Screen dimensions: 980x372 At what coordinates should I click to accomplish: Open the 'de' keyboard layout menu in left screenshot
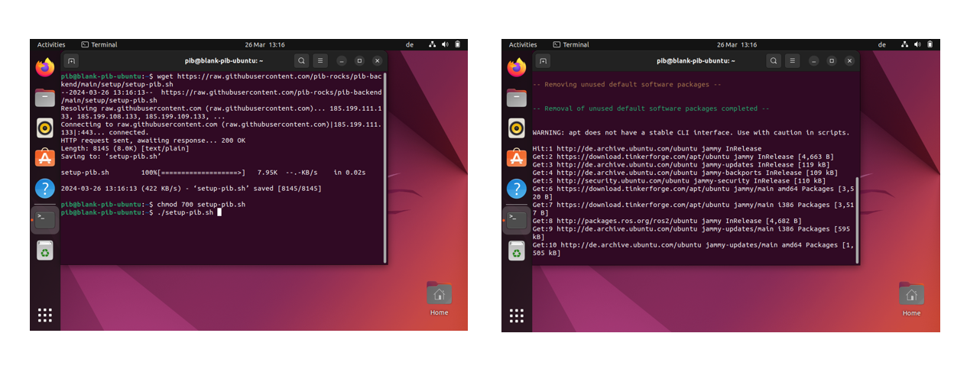(x=410, y=45)
